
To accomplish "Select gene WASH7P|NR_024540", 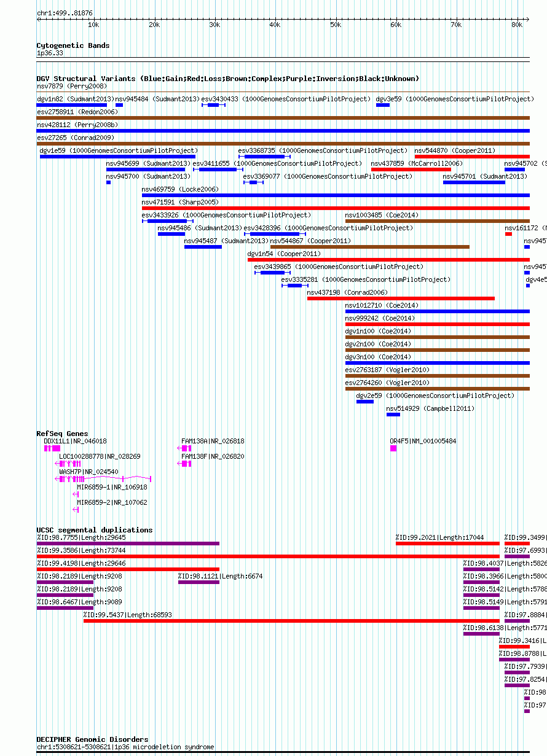I will [x=89, y=472].
